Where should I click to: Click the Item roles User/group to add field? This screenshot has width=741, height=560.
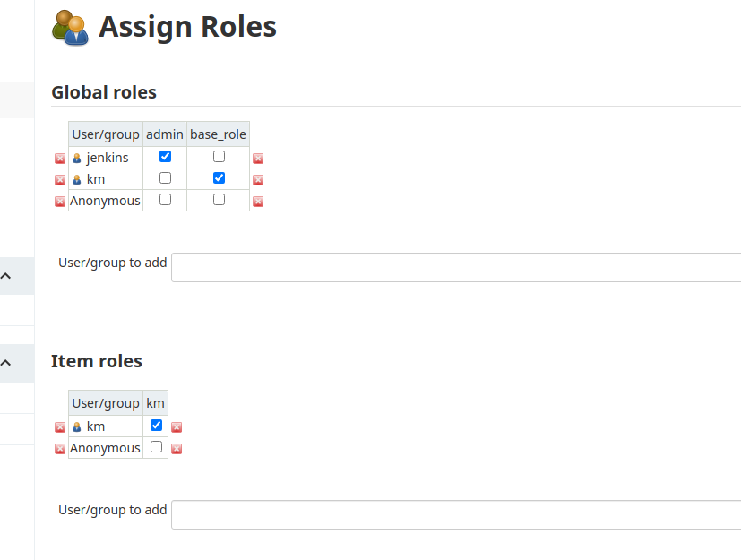click(455, 514)
